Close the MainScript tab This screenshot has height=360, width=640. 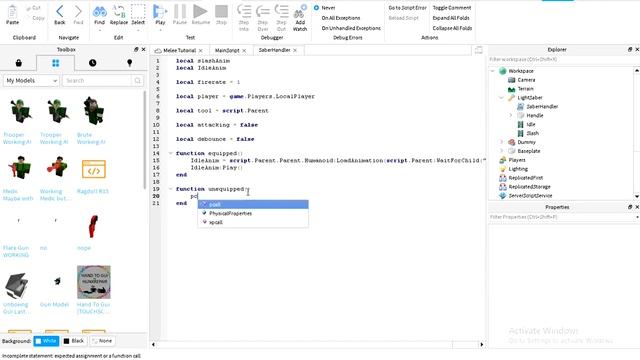244,51
